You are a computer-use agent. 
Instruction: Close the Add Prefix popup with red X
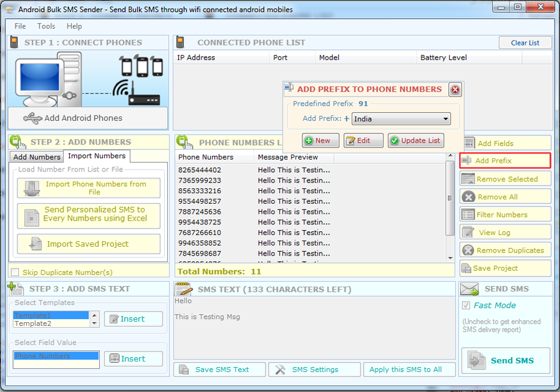coord(455,90)
